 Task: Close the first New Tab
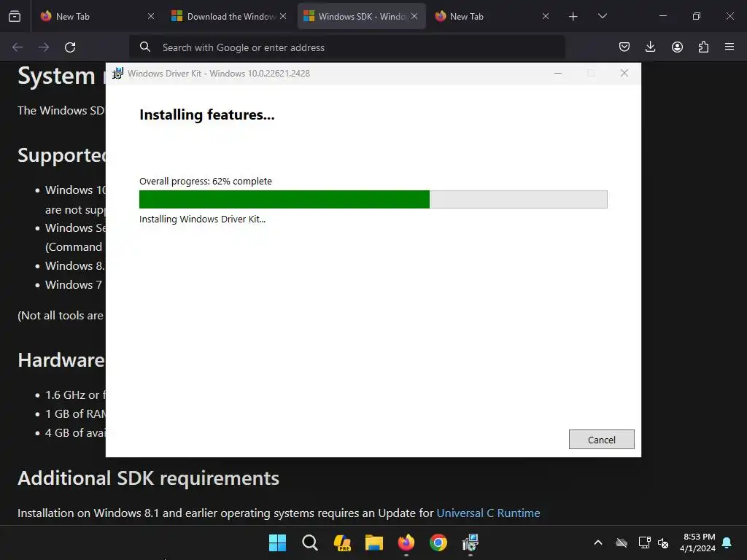151,16
